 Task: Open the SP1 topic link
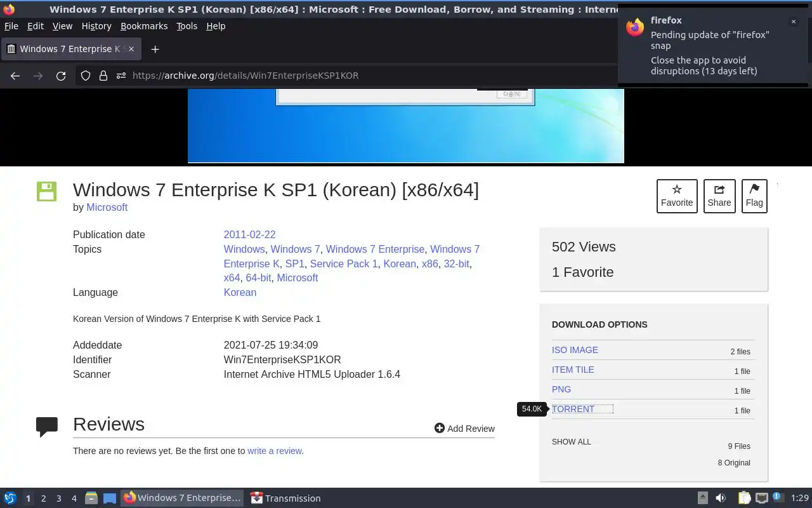point(294,264)
